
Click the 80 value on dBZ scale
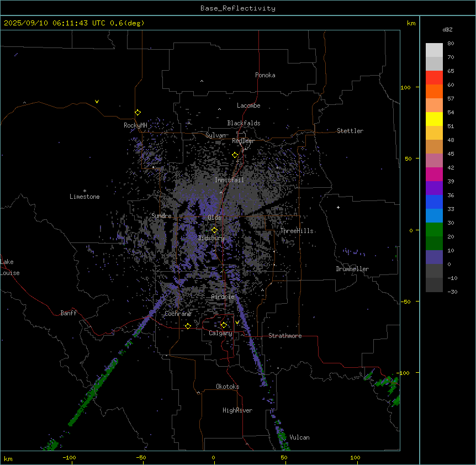click(451, 44)
